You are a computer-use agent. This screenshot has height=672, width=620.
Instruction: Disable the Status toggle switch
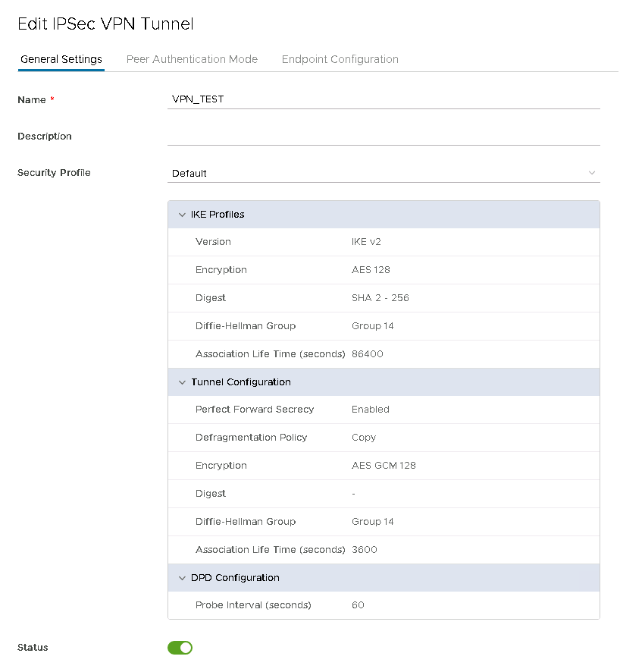tap(180, 648)
